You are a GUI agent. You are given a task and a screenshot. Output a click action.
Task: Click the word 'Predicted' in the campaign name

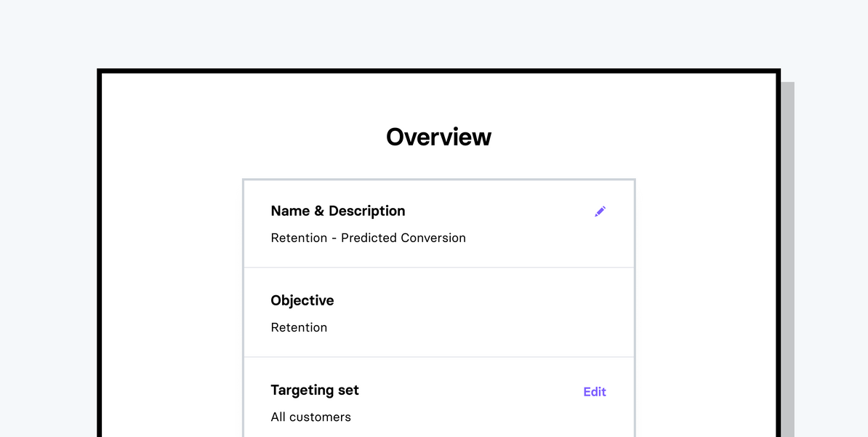tap(368, 238)
